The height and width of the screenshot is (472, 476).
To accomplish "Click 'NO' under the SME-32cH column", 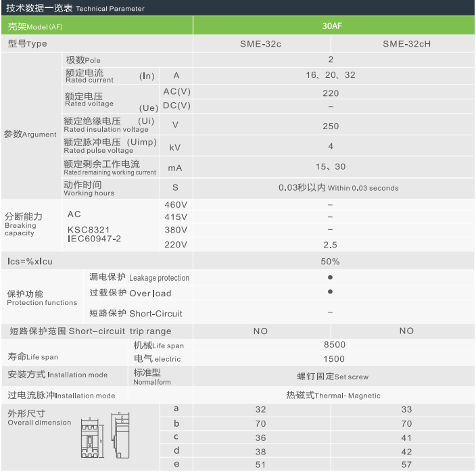I will coord(406,331).
